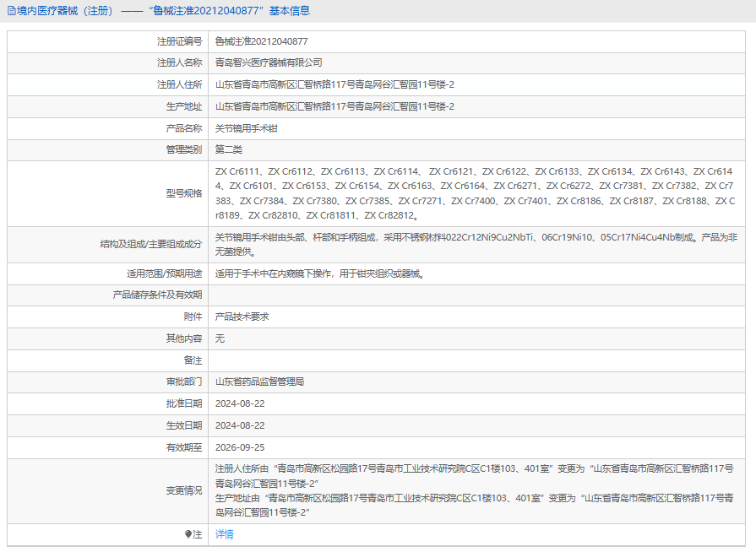Click the 型号规格 label

(184, 193)
